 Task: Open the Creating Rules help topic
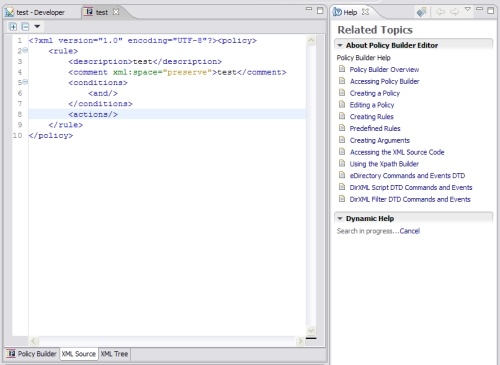tap(372, 117)
